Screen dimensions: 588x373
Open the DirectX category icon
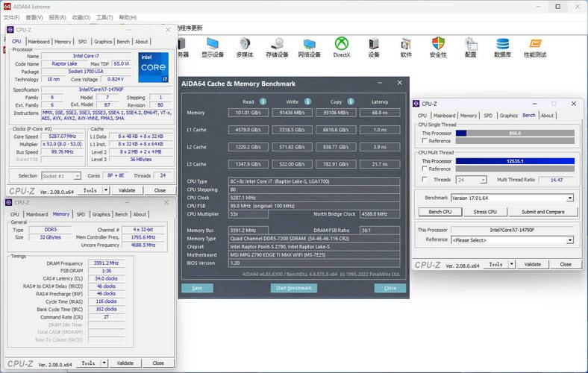coord(342,45)
